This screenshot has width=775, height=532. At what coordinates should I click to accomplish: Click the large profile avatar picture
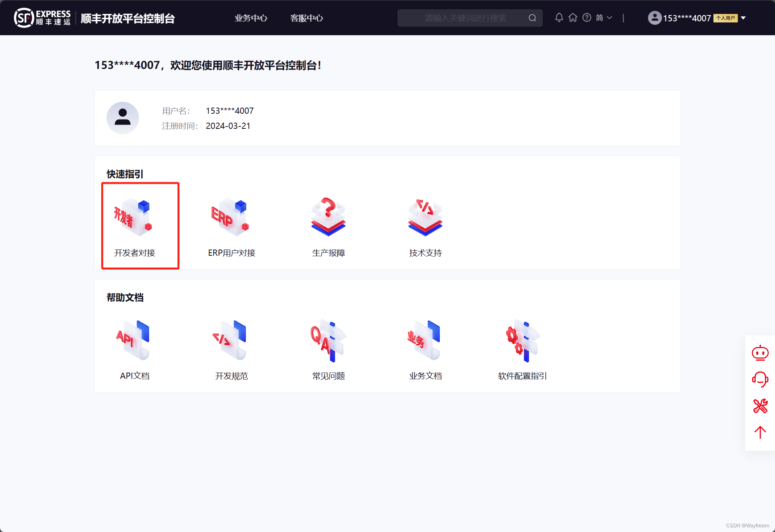click(x=123, y=118)
